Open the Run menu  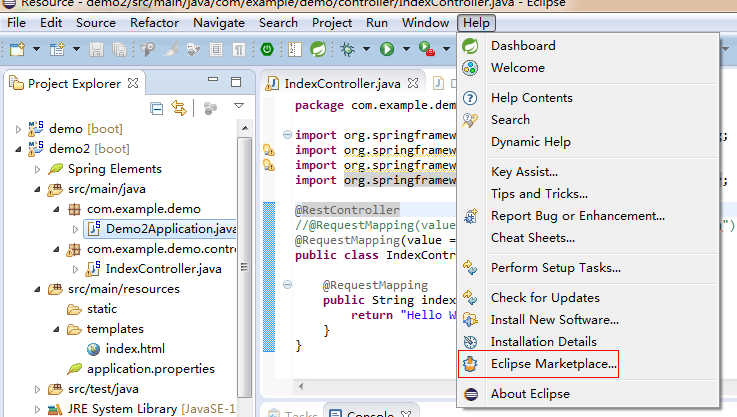point(377,23)
